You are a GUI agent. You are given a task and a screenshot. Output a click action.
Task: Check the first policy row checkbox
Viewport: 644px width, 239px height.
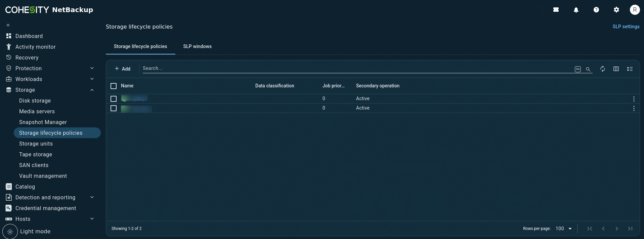pos(114,99)
